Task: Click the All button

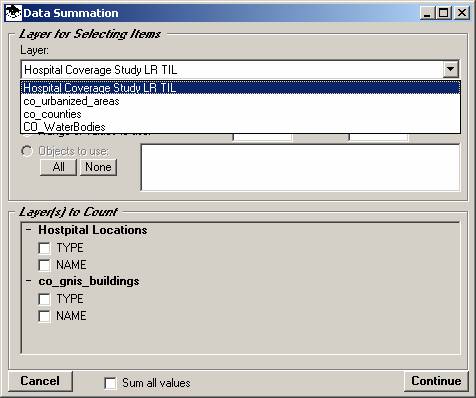Action: pyautogui.click(x=58, y=167)
